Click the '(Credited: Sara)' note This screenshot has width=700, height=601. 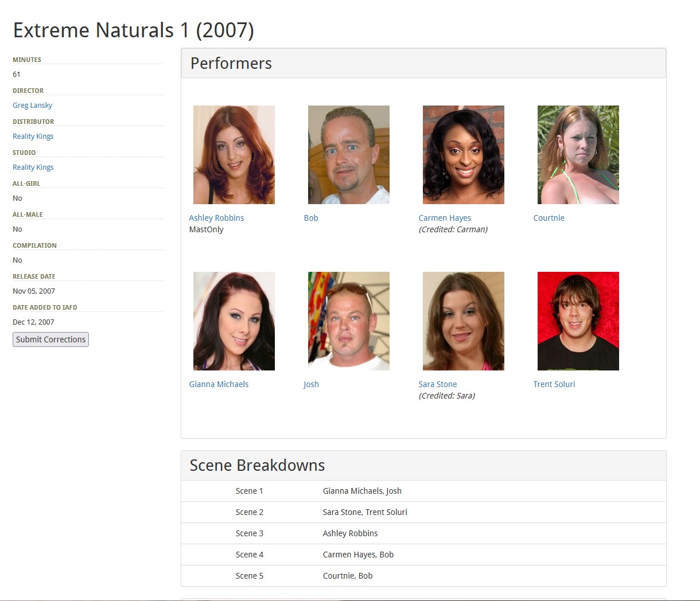click(x=447, y=396)
